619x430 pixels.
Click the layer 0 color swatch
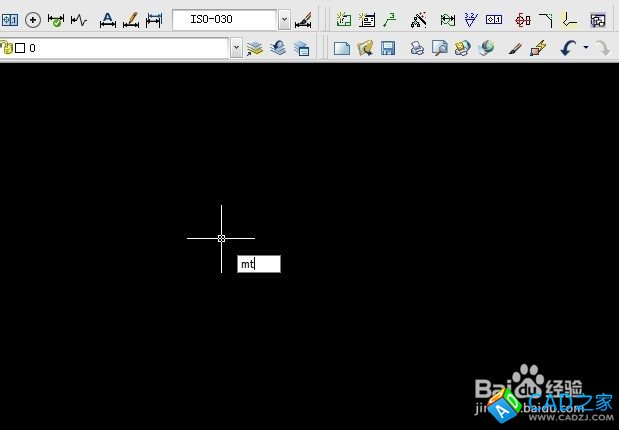pyautogui.click(x=20, y=47)
